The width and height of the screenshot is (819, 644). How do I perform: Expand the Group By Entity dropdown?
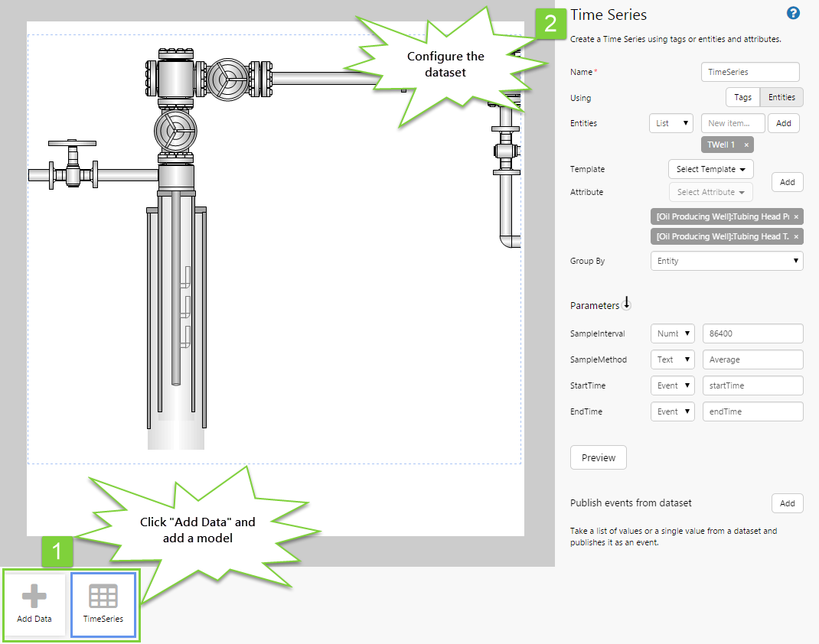(x=726, y=261)
